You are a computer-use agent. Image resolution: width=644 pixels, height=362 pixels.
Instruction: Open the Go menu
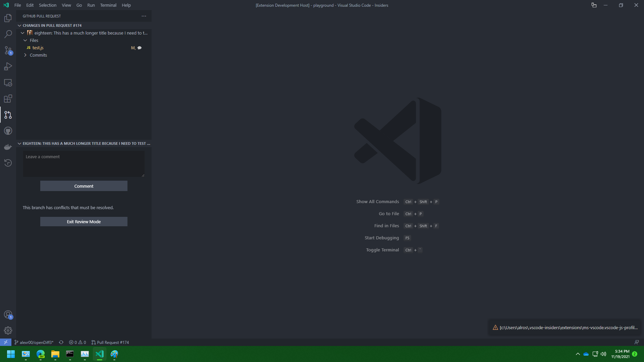79,5
